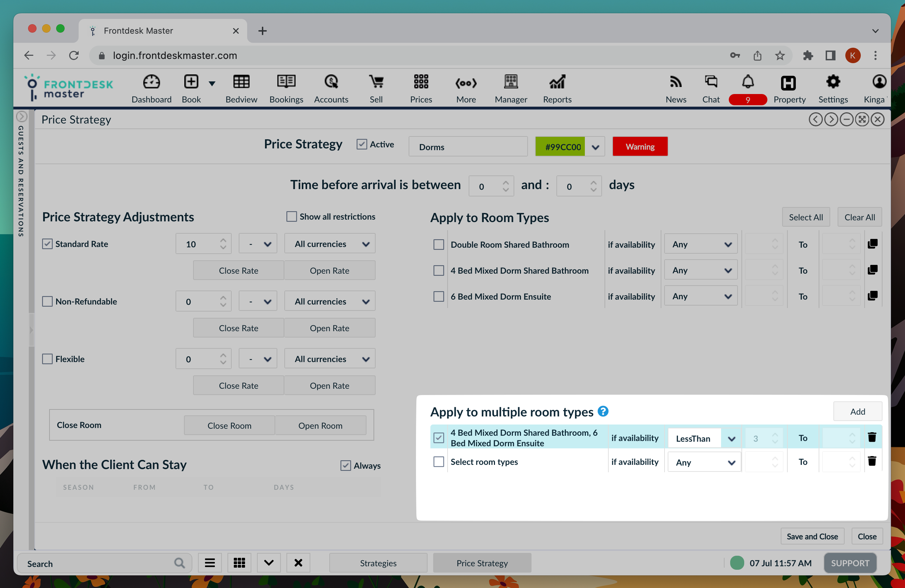The height and width of the screenshot is (588, 905).
Task: Open the Property icon
Action: point(788,83)
